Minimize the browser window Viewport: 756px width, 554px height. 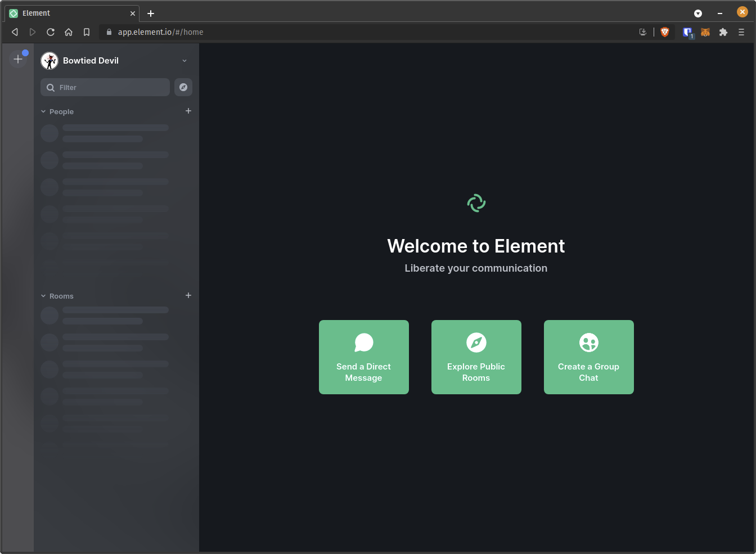720,13
